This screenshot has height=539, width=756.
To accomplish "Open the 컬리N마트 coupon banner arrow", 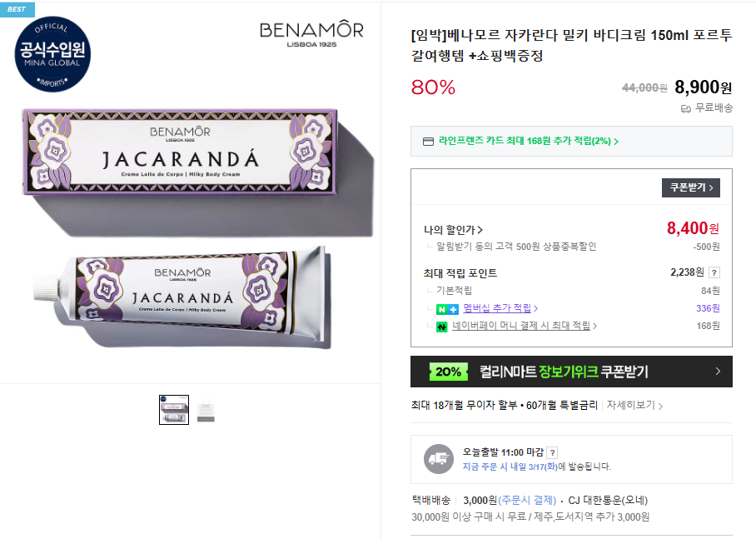I will pos(718,371).
